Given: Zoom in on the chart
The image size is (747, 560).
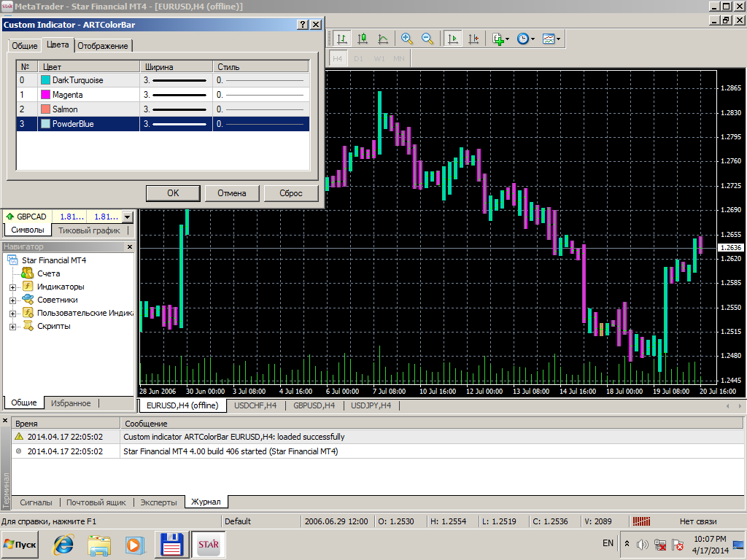Looking at the screenshot, I should (x=407, y=39).
